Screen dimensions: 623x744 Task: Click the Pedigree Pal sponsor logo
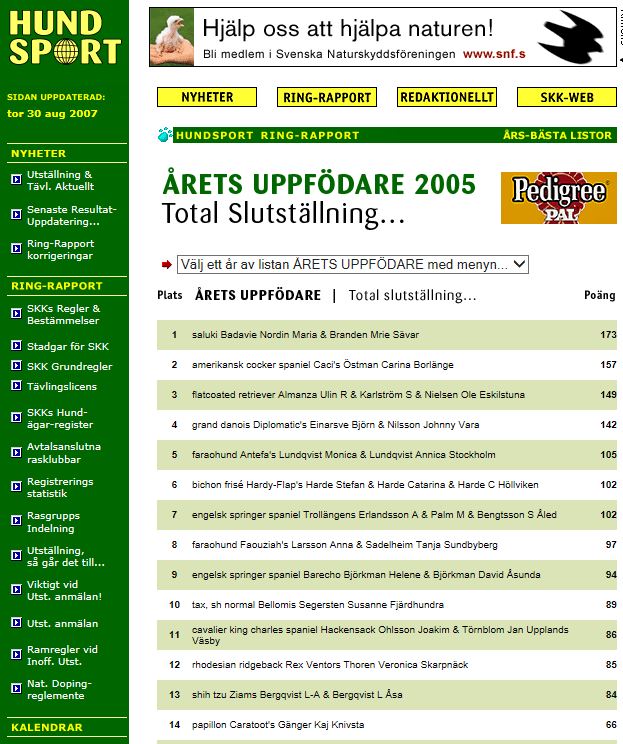559,197
